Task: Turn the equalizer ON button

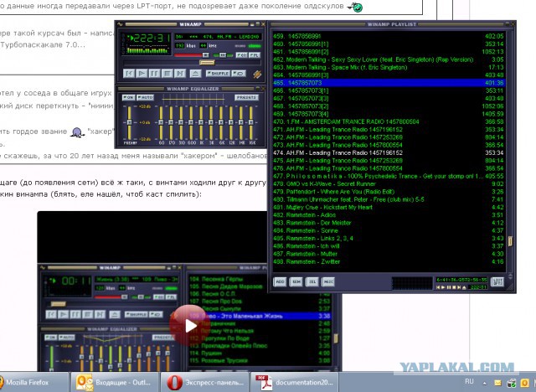Action: [x=128, y=98]
